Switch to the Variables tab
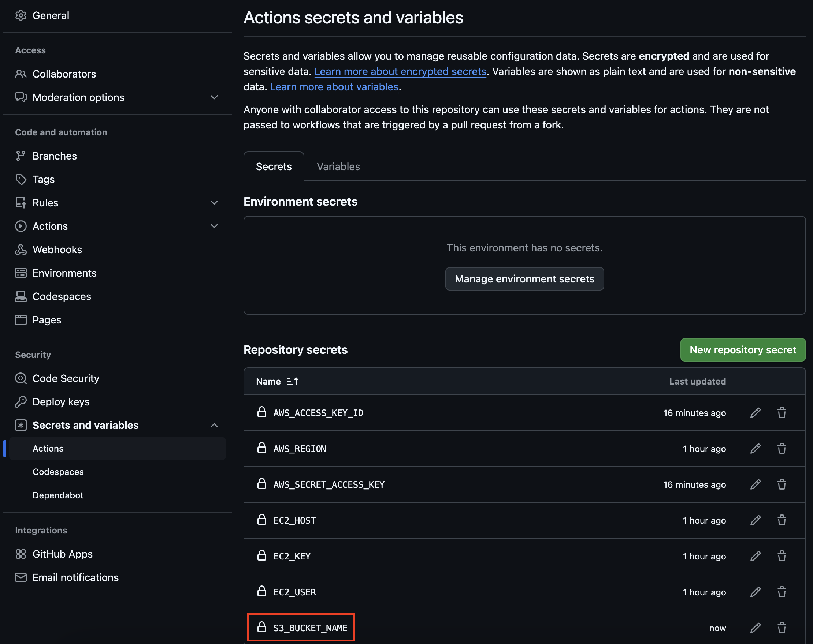 (x=338, y=166)
